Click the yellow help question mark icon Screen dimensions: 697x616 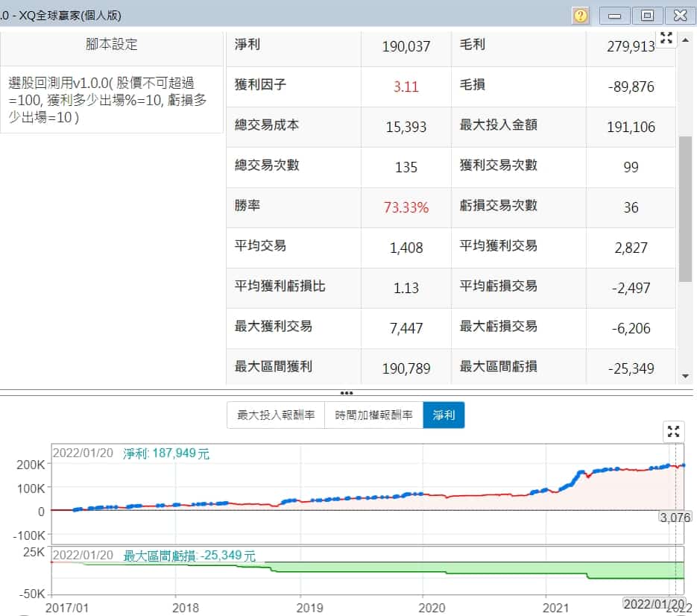coord(581,16)
